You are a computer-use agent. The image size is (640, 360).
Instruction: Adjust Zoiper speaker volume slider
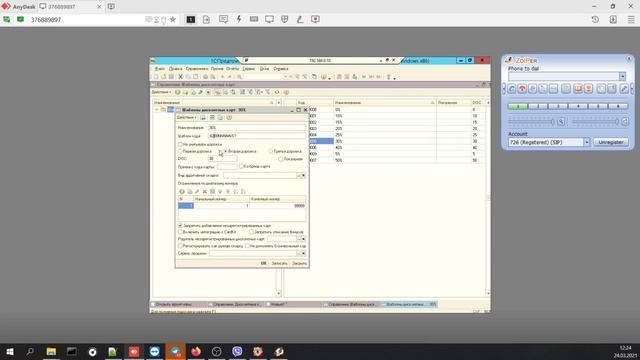tap(596, 121)
